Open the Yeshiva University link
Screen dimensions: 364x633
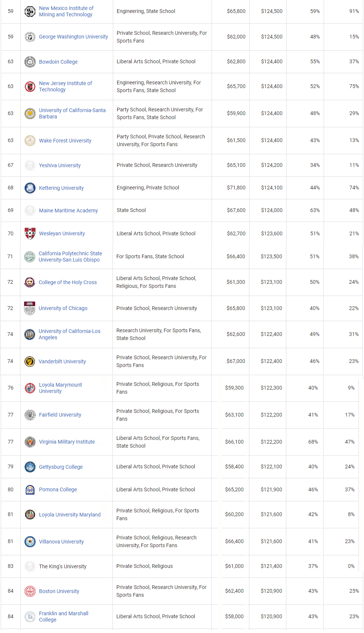(x=60, y=165)
